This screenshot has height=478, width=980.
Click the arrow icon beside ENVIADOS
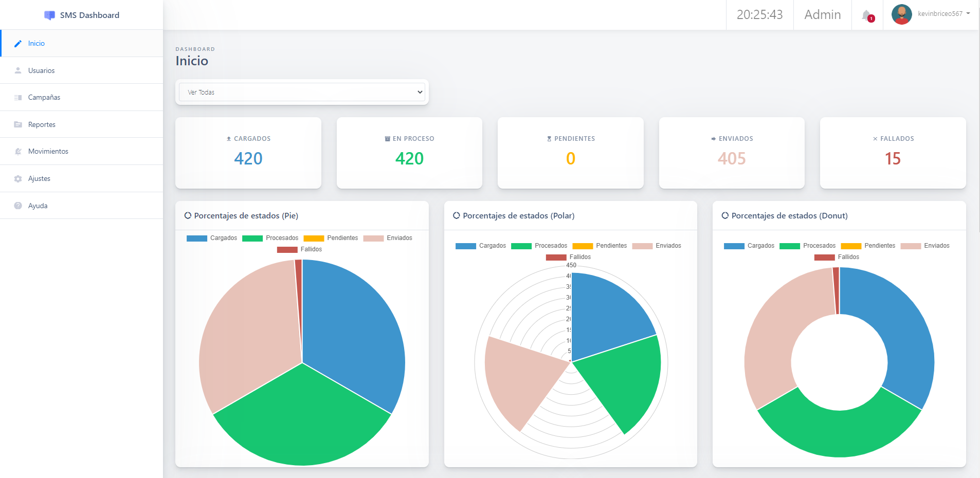click(714, 139)
